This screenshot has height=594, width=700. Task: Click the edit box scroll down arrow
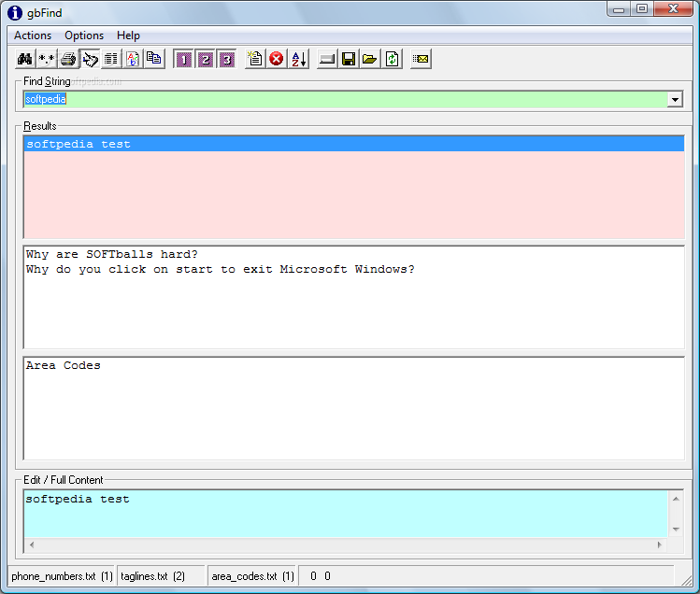tap(676, 530)
